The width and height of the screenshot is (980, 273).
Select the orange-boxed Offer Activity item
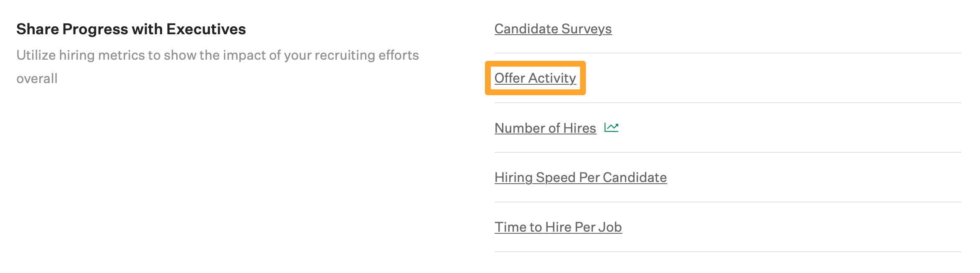tap(535, 78)
